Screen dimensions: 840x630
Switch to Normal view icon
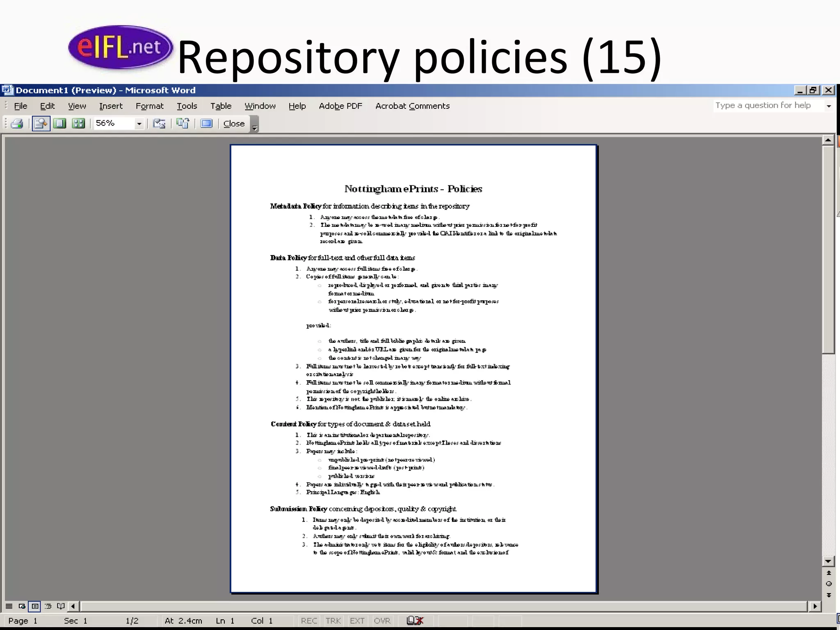[x=9, y=606]
